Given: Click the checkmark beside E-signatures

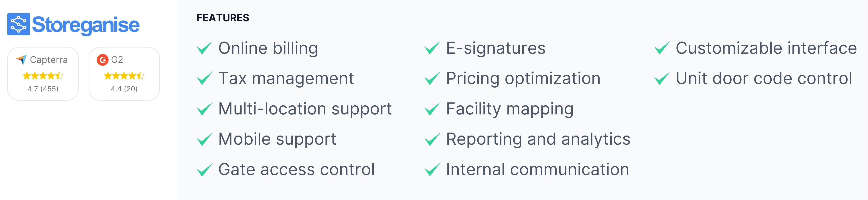Looking at the screenshot, I should coord(432,48).
